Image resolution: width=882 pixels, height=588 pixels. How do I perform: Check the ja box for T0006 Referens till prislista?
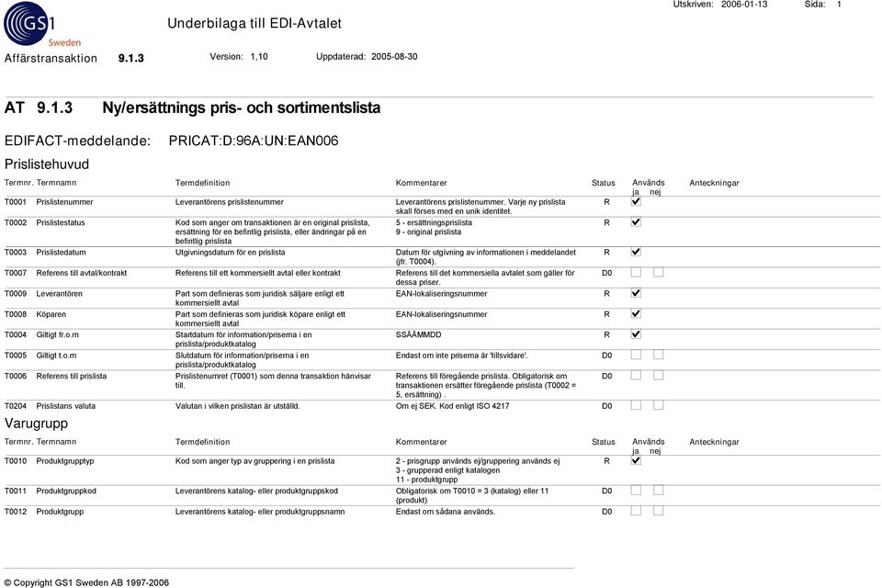tap(636, 375)
